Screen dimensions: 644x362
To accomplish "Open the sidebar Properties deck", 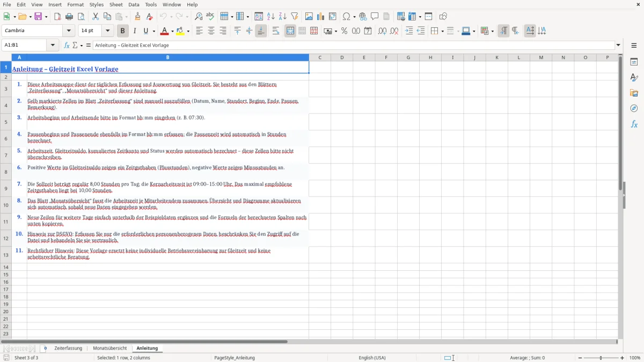I will pos(634,62).
